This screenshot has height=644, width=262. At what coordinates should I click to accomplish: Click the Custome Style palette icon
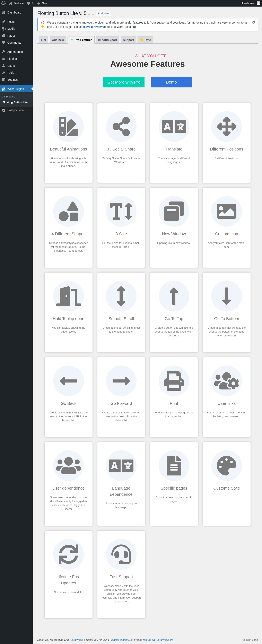(227, 465)
